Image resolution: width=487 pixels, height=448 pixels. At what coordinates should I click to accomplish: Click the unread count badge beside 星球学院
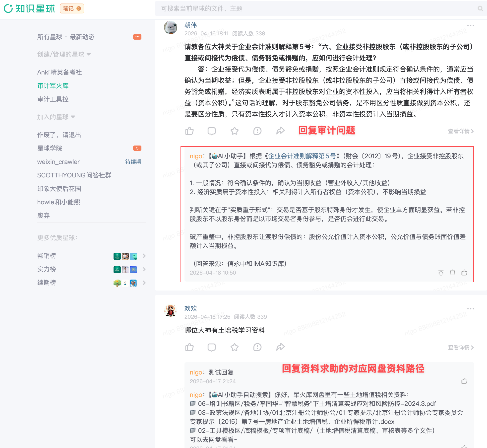pos(137,148)
